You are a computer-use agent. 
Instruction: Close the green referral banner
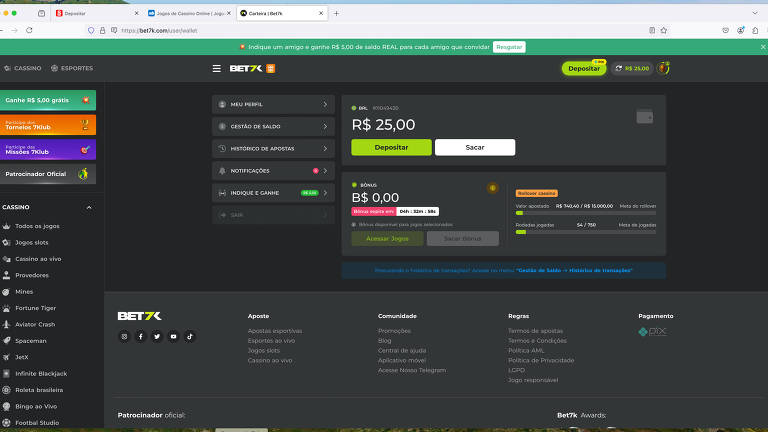point(763,47)
